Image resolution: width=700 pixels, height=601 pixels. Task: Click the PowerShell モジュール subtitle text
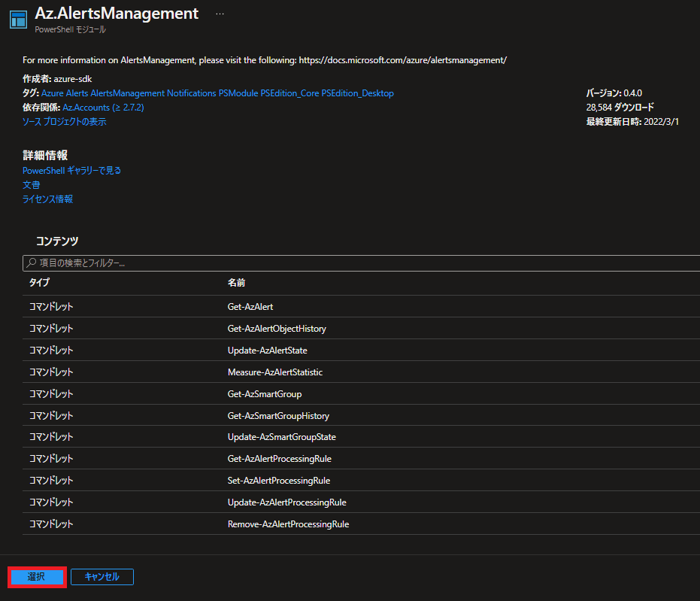(71, 29)
